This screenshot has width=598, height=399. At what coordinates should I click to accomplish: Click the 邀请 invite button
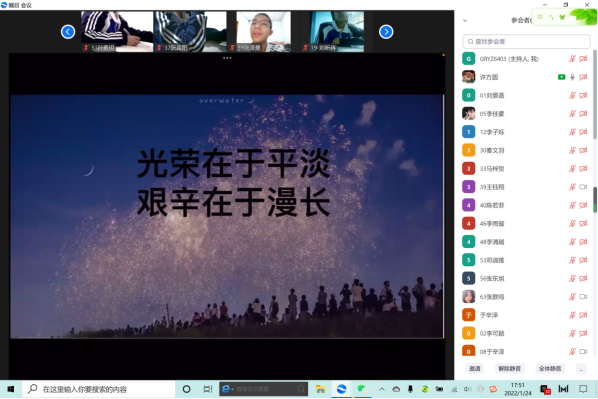(474, 368)
